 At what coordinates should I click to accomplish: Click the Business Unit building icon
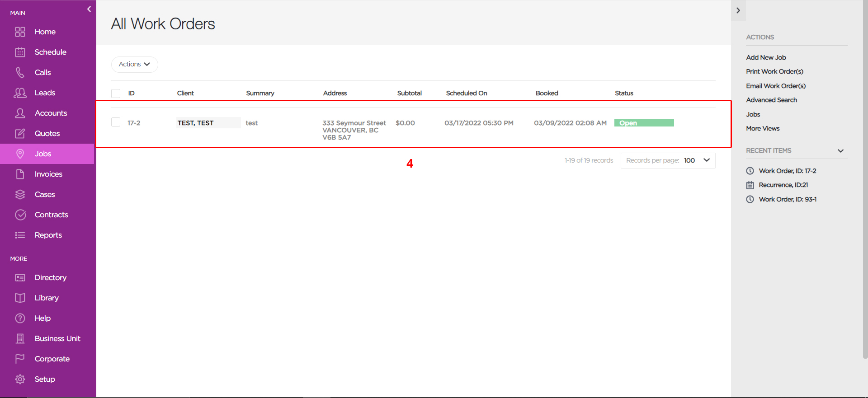(x=20, y=338)
